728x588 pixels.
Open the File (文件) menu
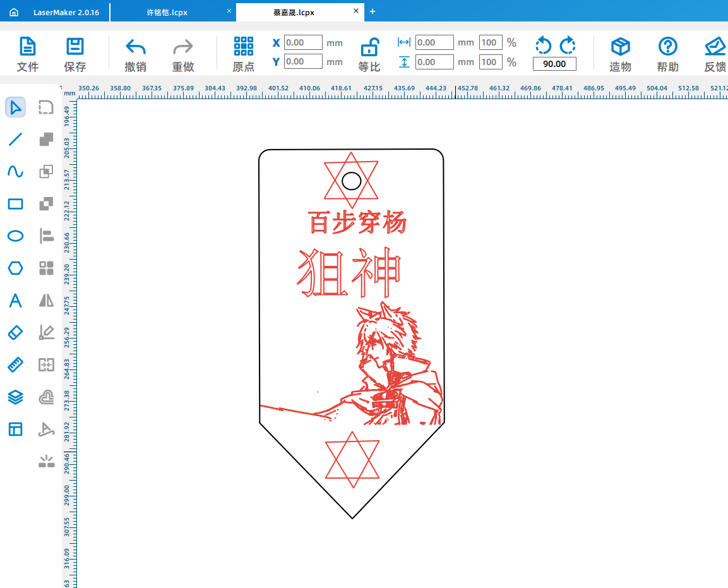[27, 54]
